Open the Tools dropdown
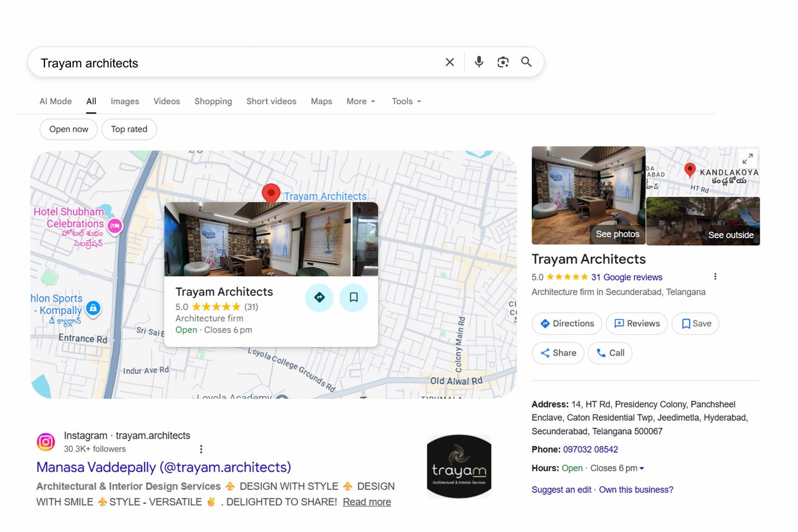This screenshot has height=532, width=798. (405, 101)
